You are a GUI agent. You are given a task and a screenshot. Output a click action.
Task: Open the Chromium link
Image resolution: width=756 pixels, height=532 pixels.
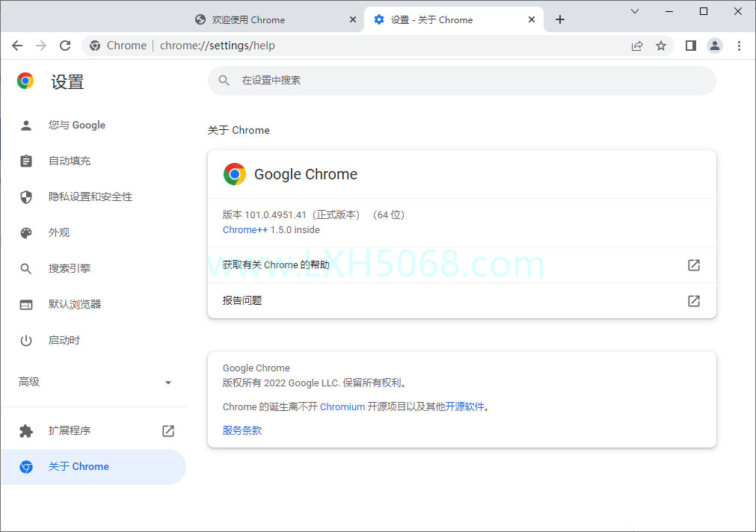(x=342, y=406)
